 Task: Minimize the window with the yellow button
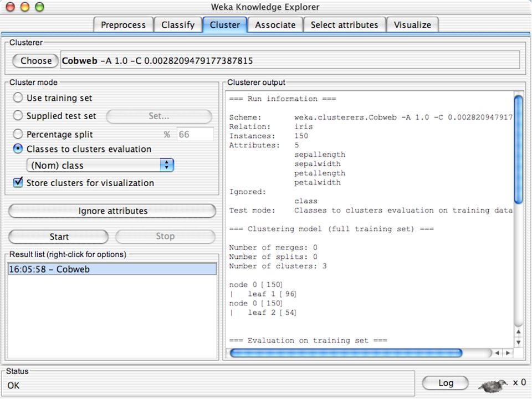[x=25, y=7]
